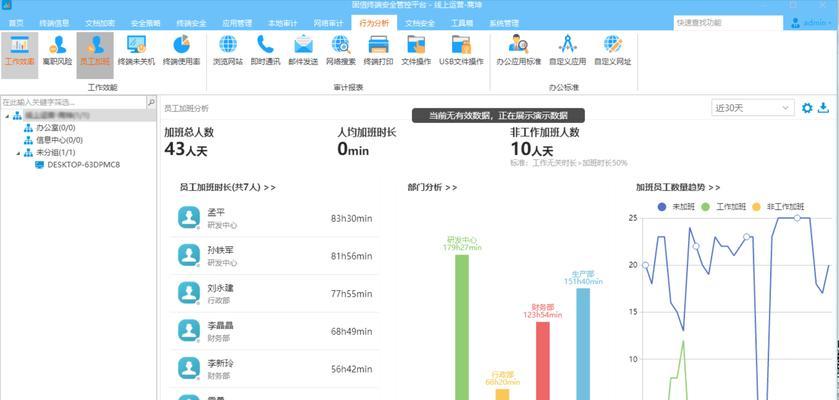Open the 自定义网址 custom URLs setting
Screen dimensions: 839x400
point(613,50)
